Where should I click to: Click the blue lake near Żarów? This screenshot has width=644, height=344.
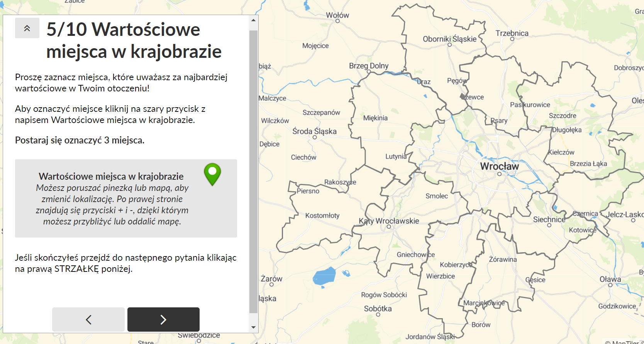[x=324, y=276]
